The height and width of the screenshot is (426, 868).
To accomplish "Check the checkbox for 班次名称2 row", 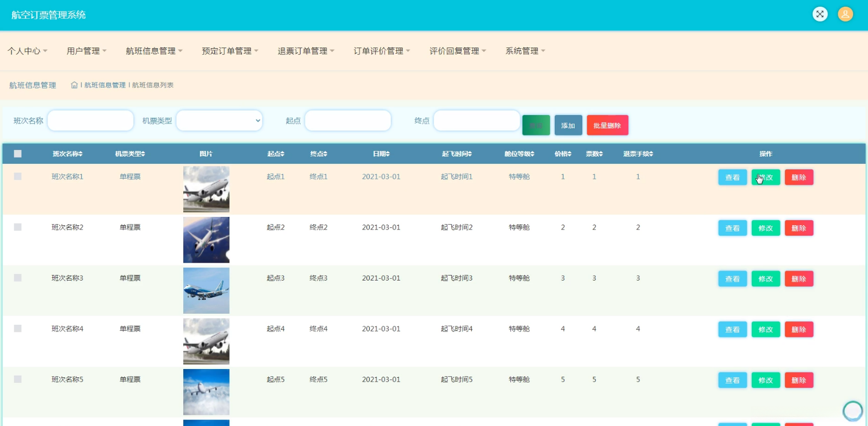I will pyautogui.click(x=18, y=227).
